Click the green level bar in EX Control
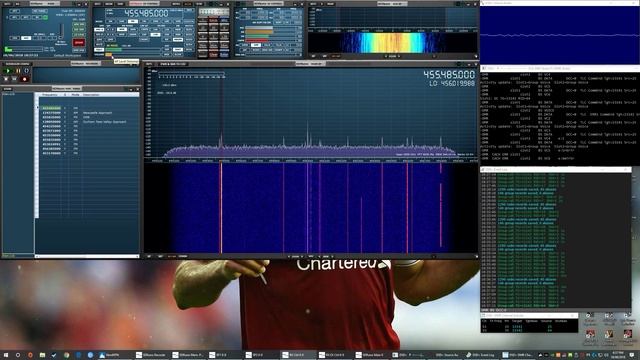The width and height of the screenshot is (640, 360). click(x=257, y=36)
